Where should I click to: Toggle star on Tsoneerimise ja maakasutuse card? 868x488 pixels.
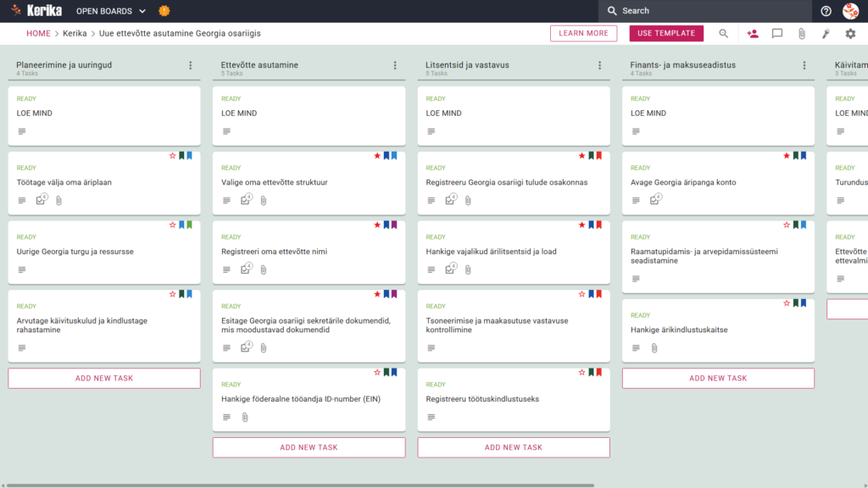[x=581, y=294]
